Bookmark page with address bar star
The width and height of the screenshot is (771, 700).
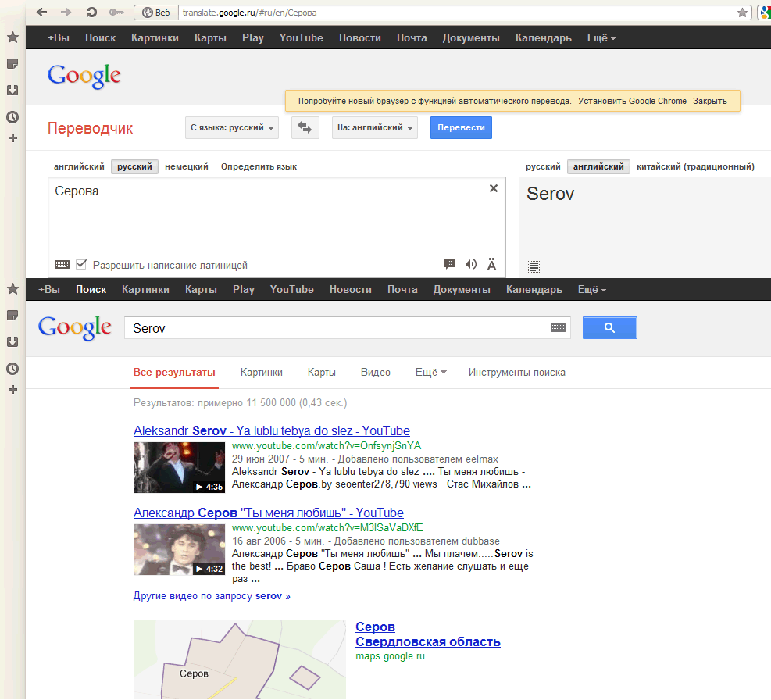pyautogui.click(x=742, y=12)
